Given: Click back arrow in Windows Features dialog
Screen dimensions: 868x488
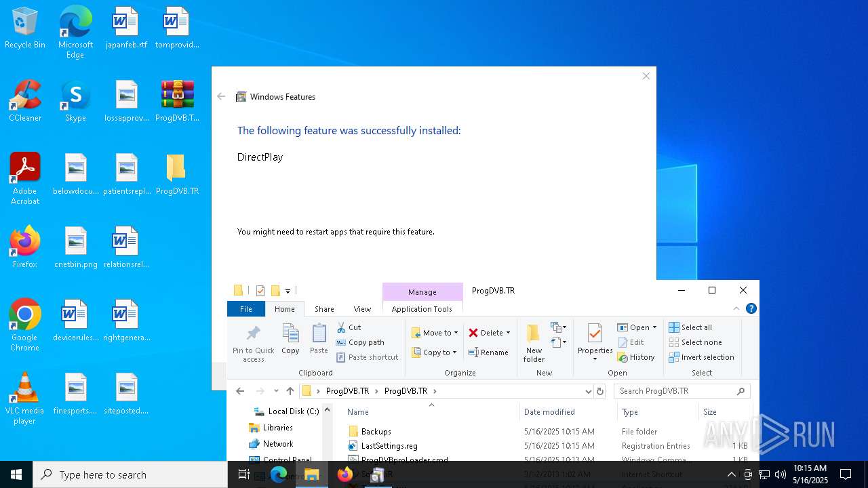Looking at the screenshot, I should 221,96.
